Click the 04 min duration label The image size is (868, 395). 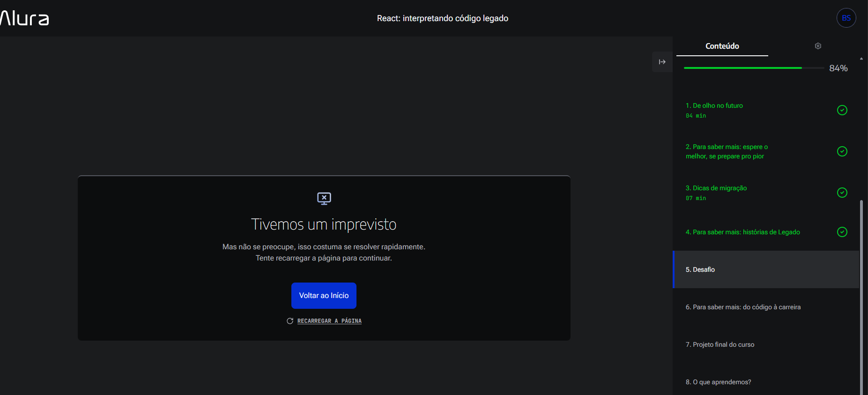coord(696,116)
